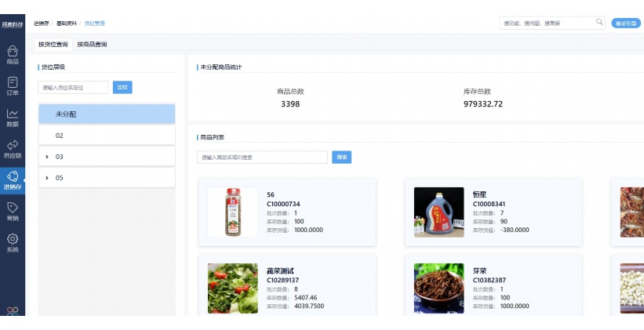Click the 未分配商品统计 section heading

[221, 67]
